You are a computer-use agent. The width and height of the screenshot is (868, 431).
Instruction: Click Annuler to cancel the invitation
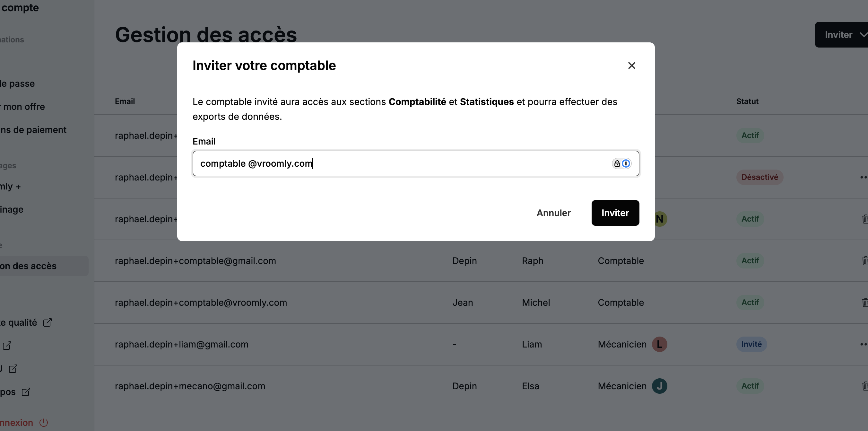(554, 213)
